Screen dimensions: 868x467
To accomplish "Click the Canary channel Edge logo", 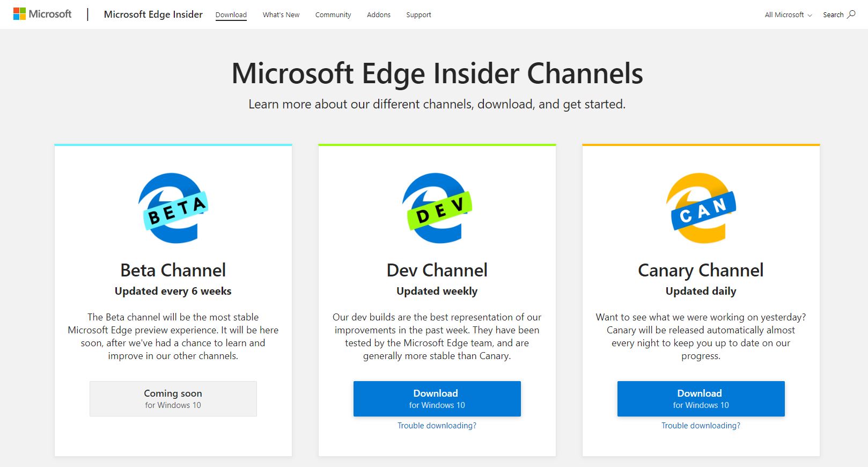I will point(701,208).
